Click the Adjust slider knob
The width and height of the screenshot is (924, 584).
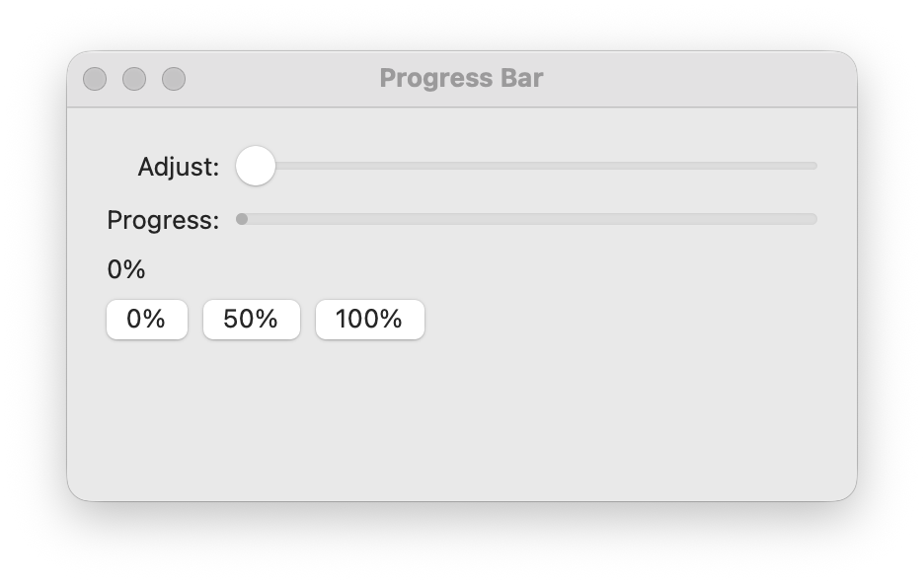tap(256, 166)
